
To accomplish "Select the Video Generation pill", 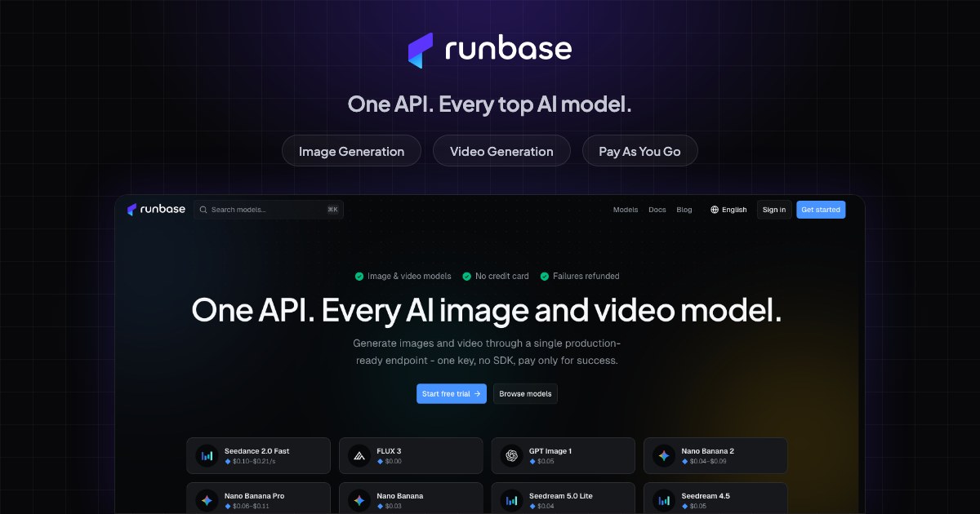I will [x=501, y=151].
